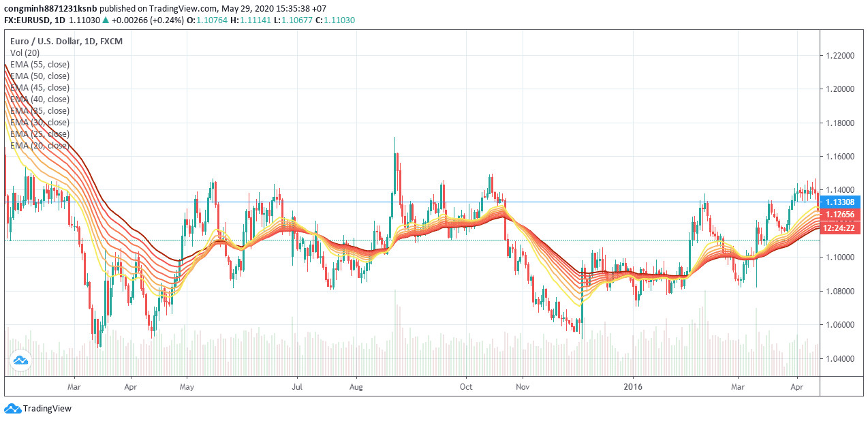
Task: Click Oct on the time axis
Action: pos(466,386)
